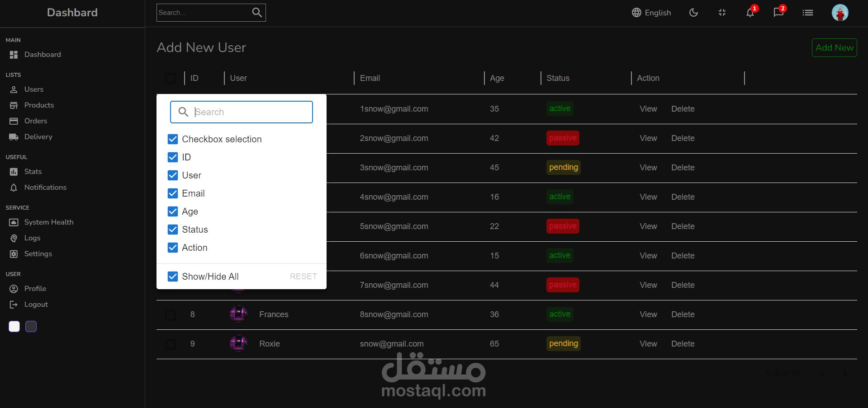The width and height of the screenshot is (868, 408).
Task: Select the white theme color swatch
Action: tap(14, 327)
